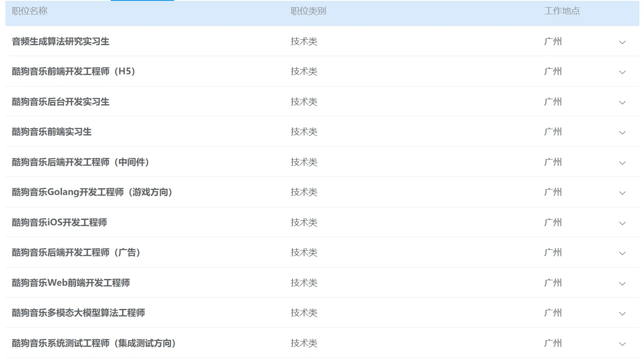Click 广州 in the 后台开发实习生 row

point(553,102)
